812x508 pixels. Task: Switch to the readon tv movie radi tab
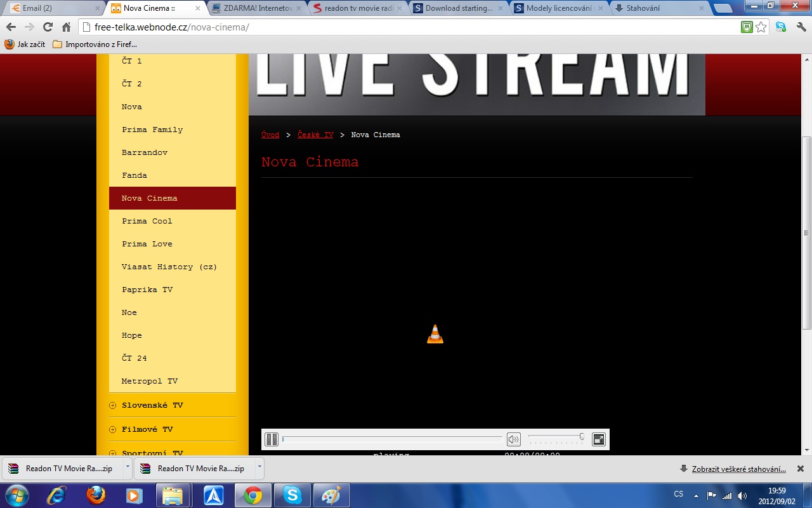click(358, 8)
